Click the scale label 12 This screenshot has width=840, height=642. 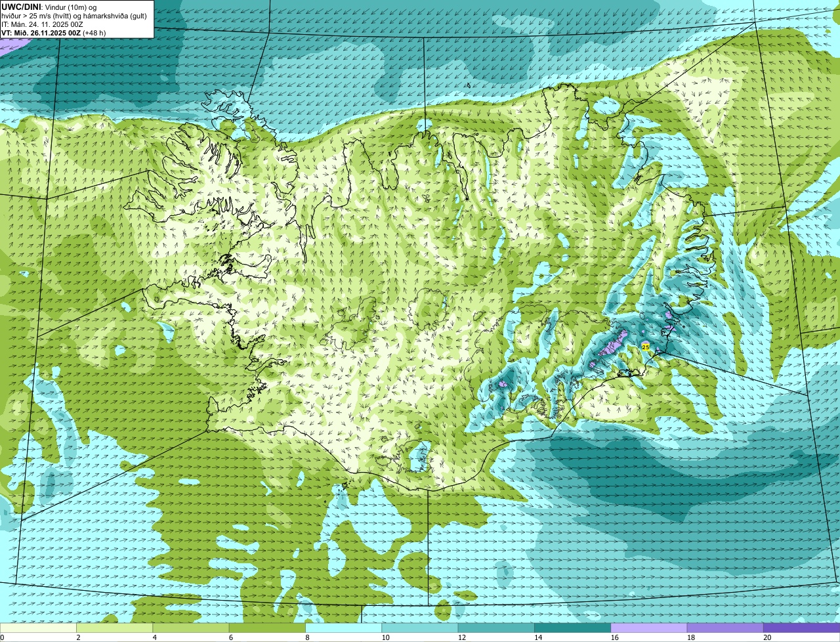pos(462,637)
